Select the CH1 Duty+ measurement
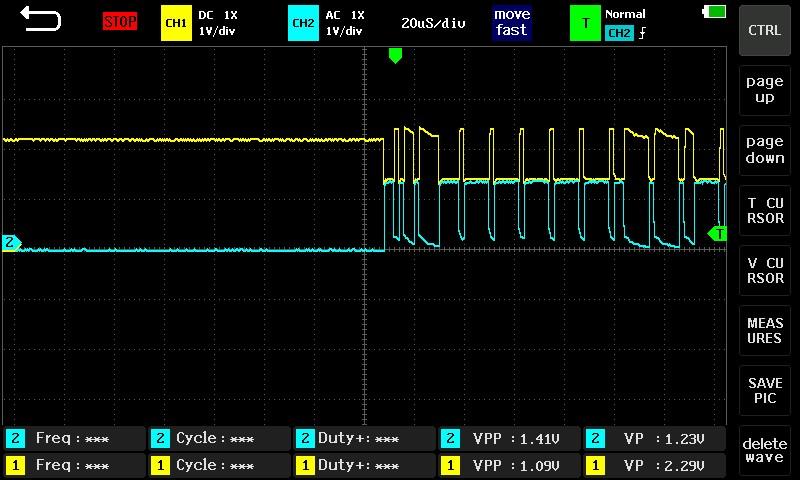The width and height of the screenshot is (800, 480). point(364,465)
